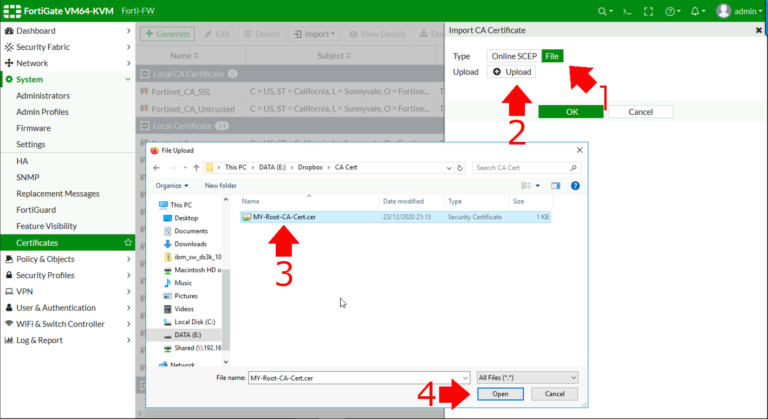Image resolution: width=768 pixels, height=419 pixels.
Task: Select Documents in the file dialog tree
Action: tap(191, 231)
